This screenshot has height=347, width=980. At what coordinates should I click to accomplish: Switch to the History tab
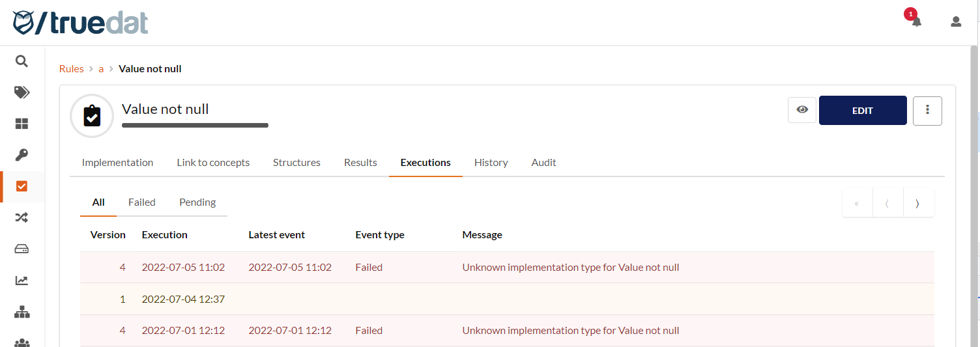[491, 163]
